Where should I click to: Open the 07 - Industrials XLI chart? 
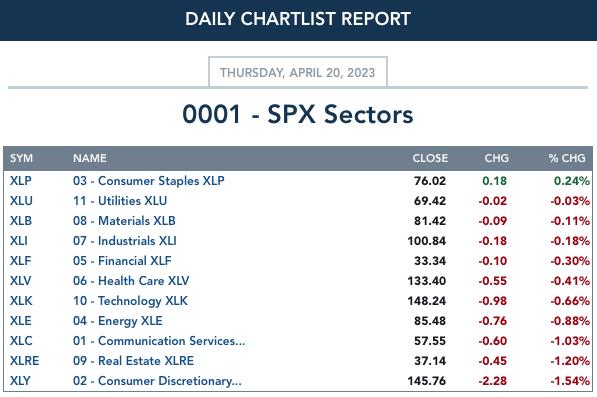125,241
